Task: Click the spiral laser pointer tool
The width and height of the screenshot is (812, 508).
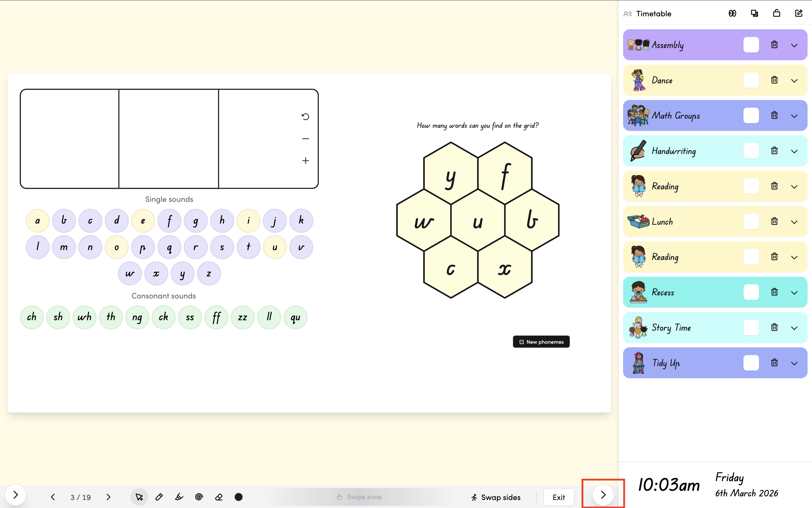Action: [199, 497]
